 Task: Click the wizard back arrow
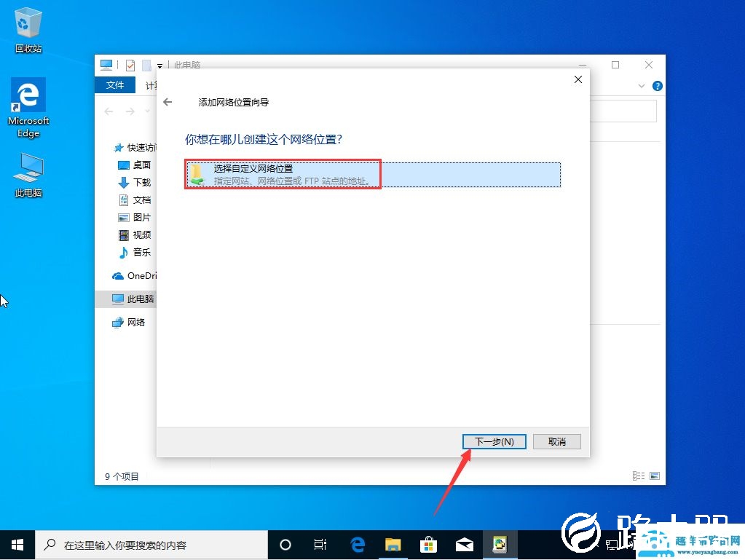coord(167,102)
